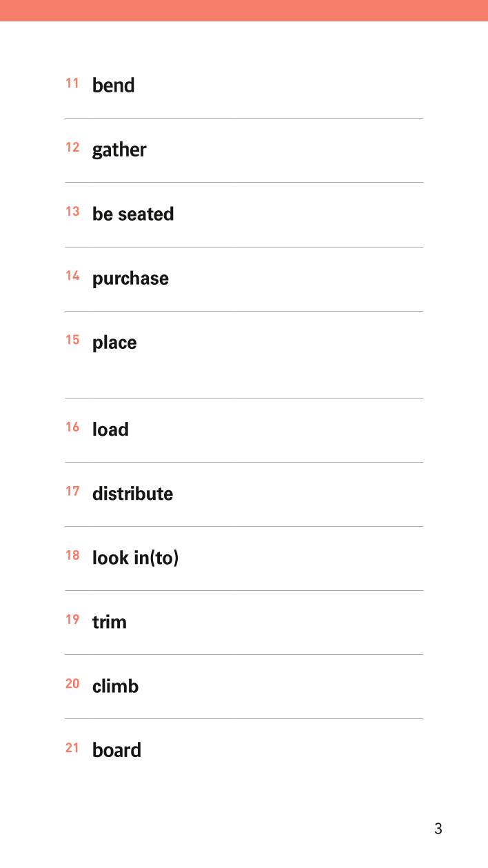Select the word 'bend' in item 11
The height and width of the screenshot is (868, 488).
tap(114, 85)
